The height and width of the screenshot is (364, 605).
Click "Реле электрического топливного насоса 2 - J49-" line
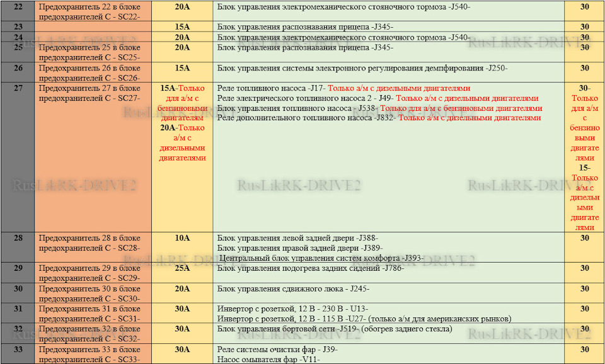tap(306, 98)
